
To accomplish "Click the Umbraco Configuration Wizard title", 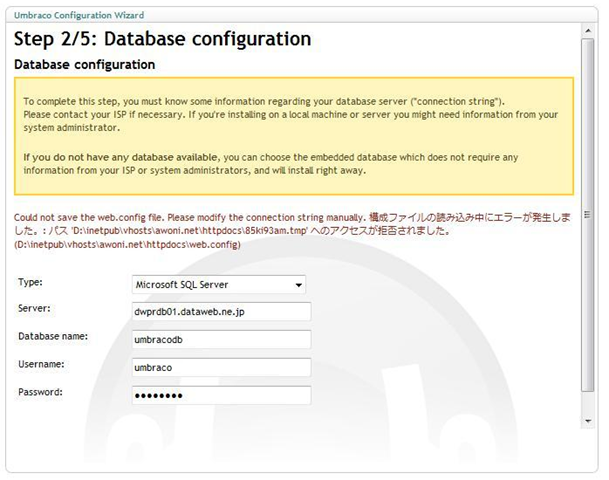I will 79,15.
